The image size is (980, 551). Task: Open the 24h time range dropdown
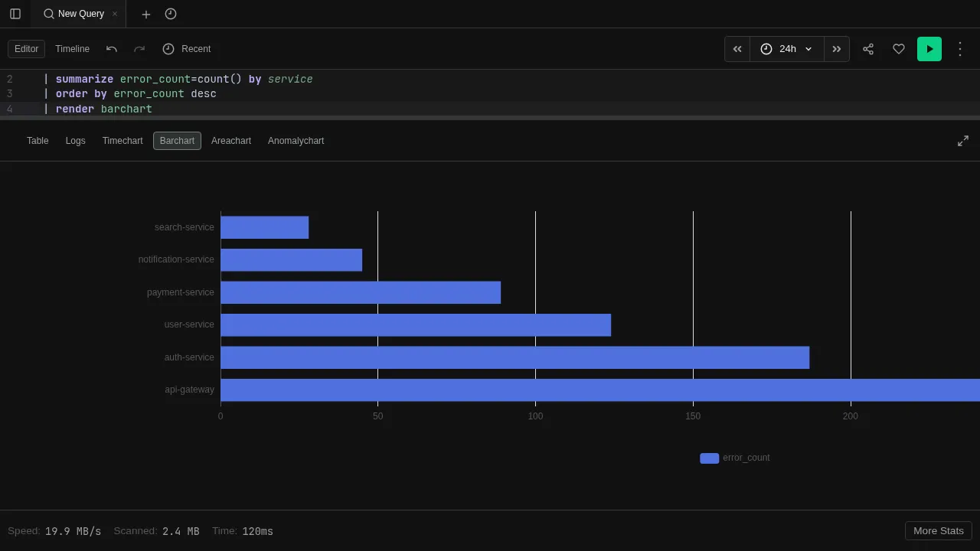(x=786, y=49)
